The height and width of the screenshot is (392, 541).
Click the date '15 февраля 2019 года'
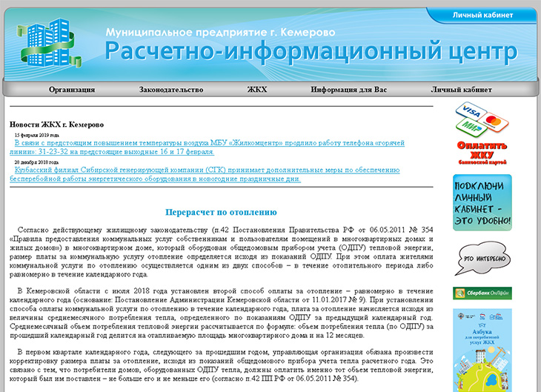[36, 135]
